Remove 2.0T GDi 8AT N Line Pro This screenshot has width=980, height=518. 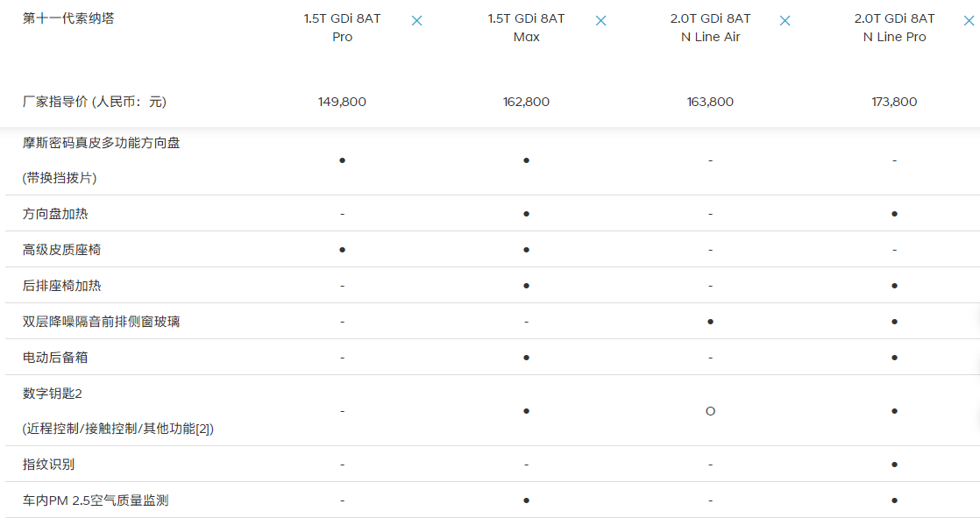(x=969, y=20)
